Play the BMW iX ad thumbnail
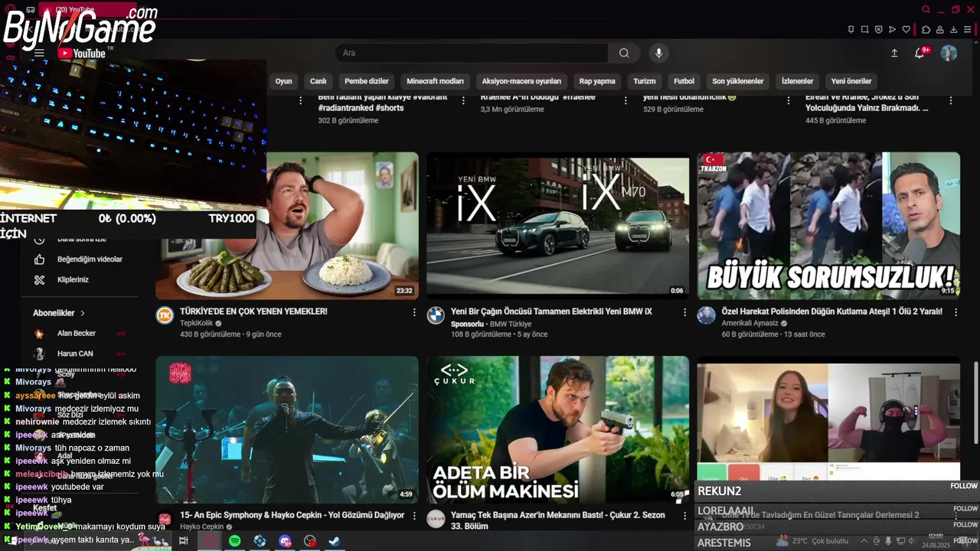 click(557, 226)
